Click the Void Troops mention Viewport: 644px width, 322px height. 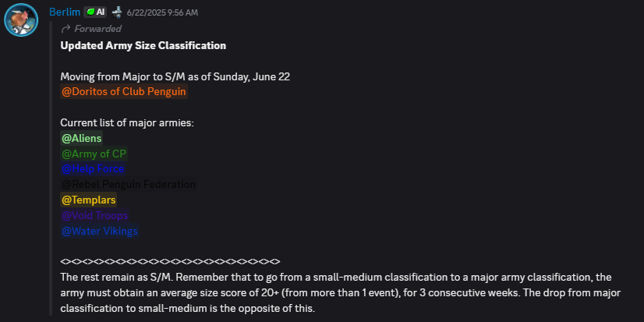(94, 215)
